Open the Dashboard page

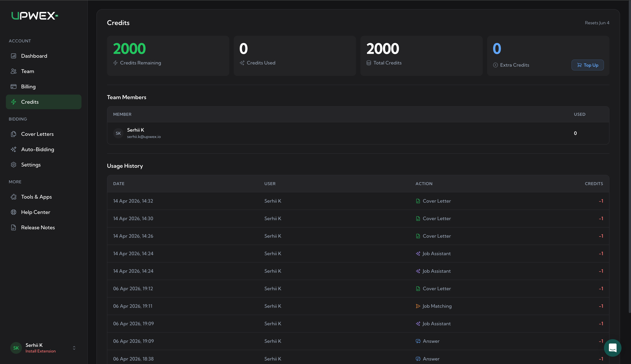pos(44,56)
